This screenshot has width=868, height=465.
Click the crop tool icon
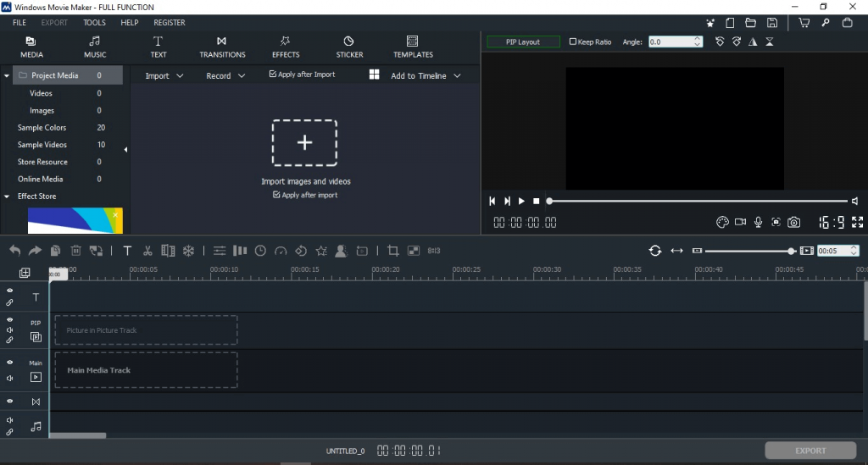tap(392, 251)
